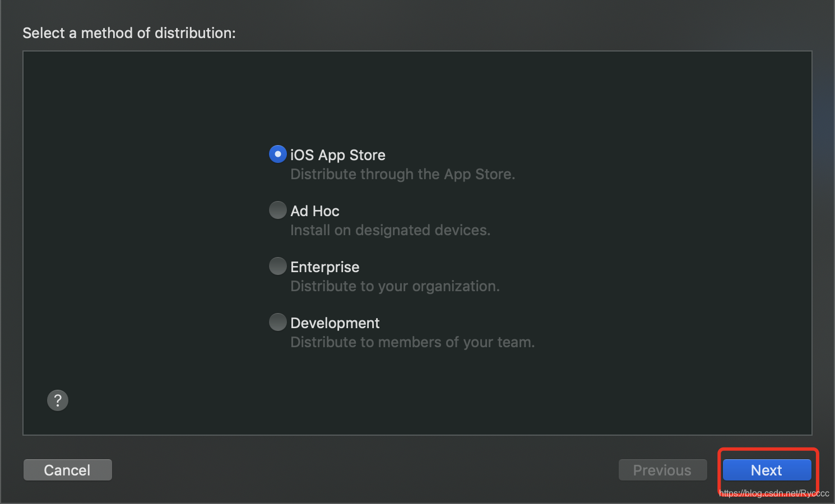This screenshot has height=504, width=835.
Task: Click the 'Distribute to your organization.' text
Action: 395,286
